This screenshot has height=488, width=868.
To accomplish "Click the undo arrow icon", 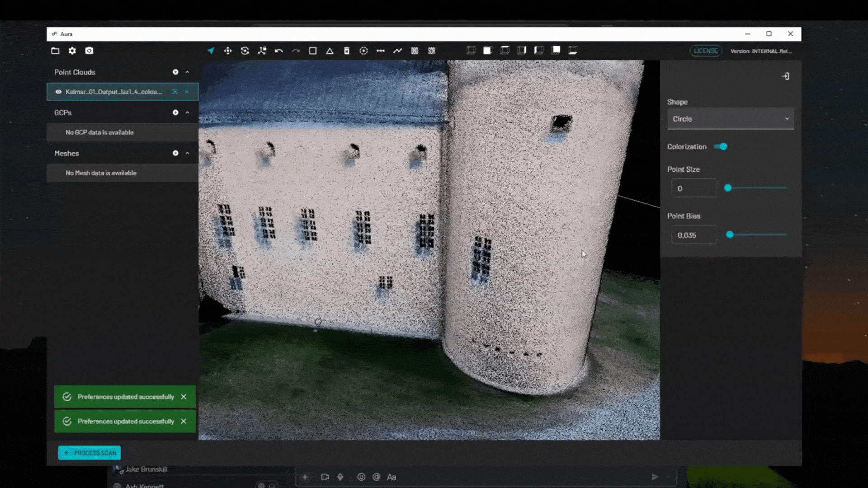I will (279, 51).
